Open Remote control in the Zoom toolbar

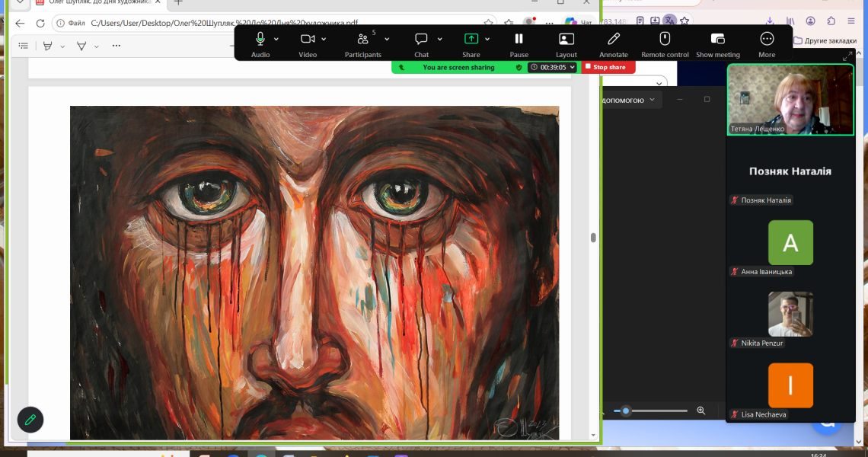pyautogui.click(x=665, y=44)
